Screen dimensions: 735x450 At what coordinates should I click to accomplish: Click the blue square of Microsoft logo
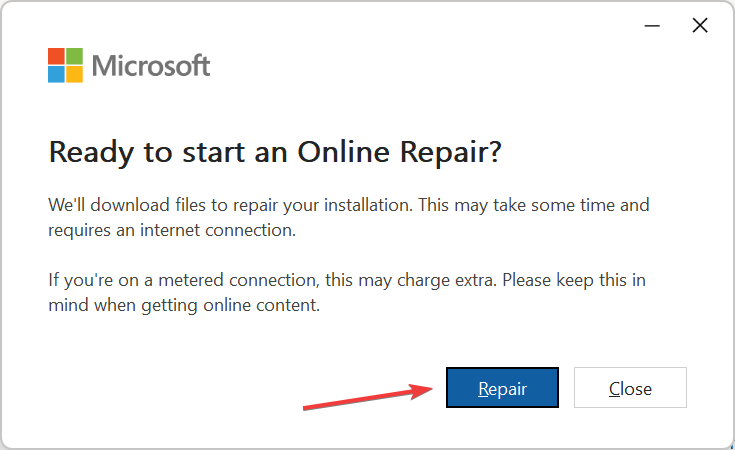click(x=57, y=74)
